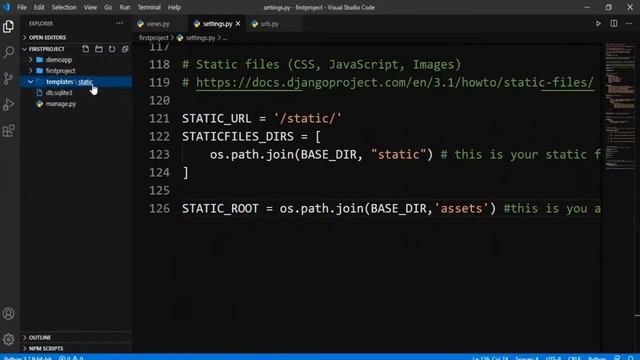
Task: Open the File menu
Action: 22,7
